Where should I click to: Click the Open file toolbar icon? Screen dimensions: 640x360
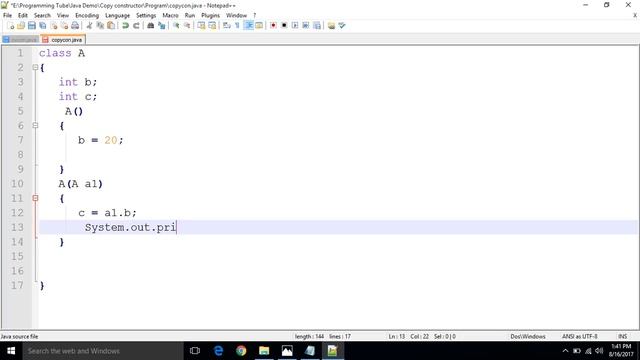21,26
